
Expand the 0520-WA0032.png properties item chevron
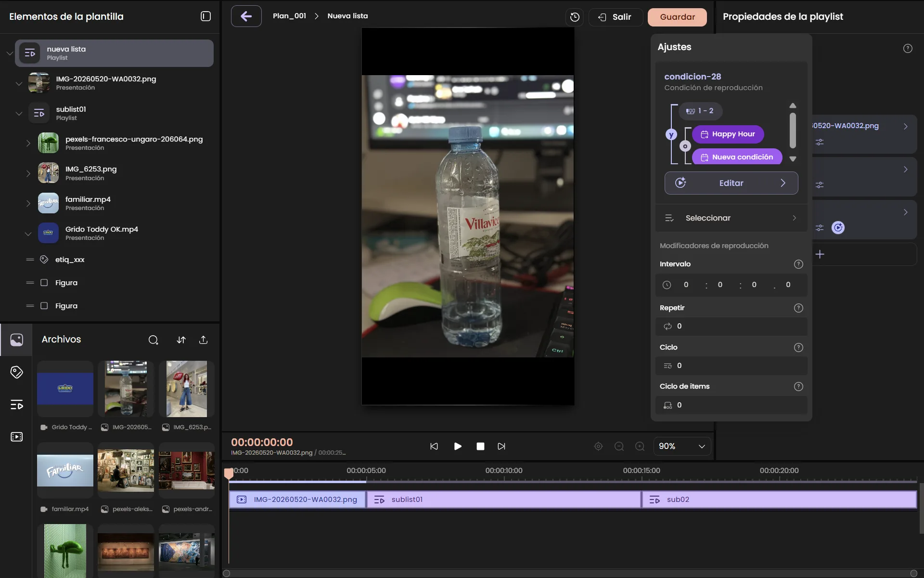906,126
